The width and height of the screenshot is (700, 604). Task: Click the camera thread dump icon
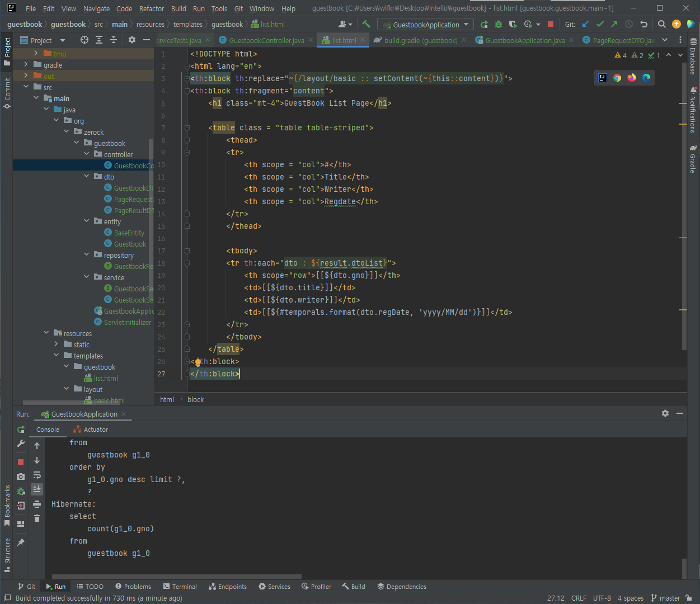coord(21,476)
